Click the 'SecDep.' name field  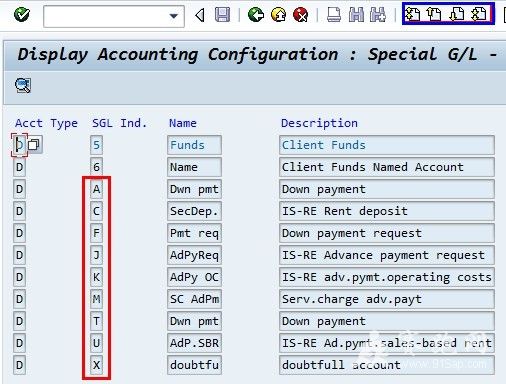[194, 211]
